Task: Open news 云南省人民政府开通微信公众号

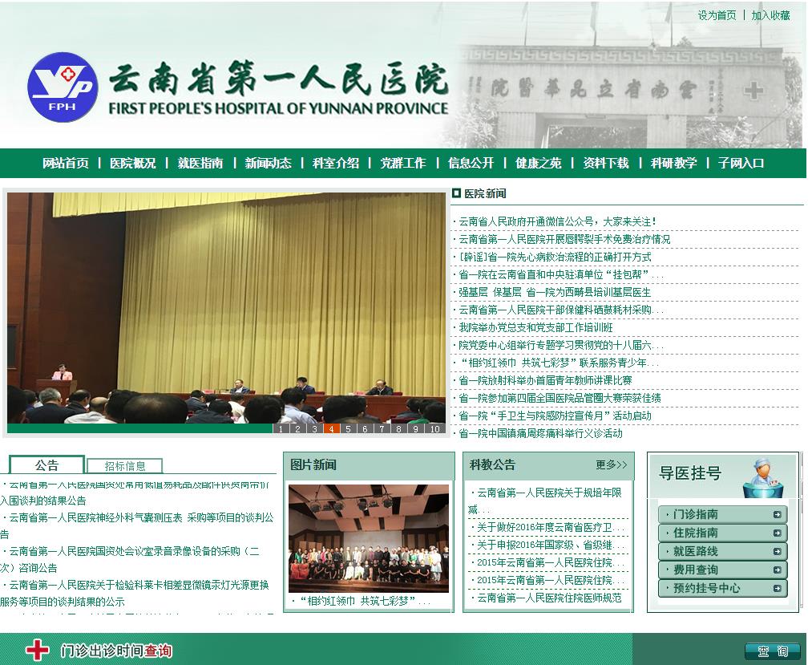Action: click(x=558, y=221)
